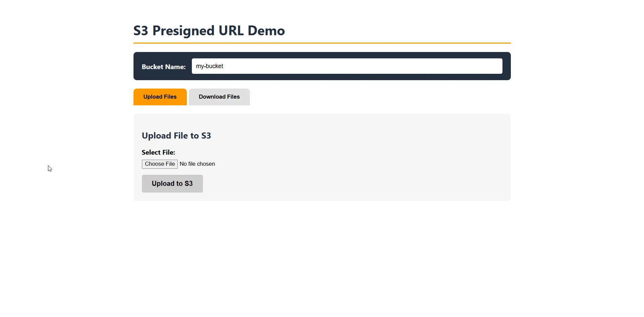Click the upload section card background
The width and height of the screenshot is (644, 317).
[369, 158]
